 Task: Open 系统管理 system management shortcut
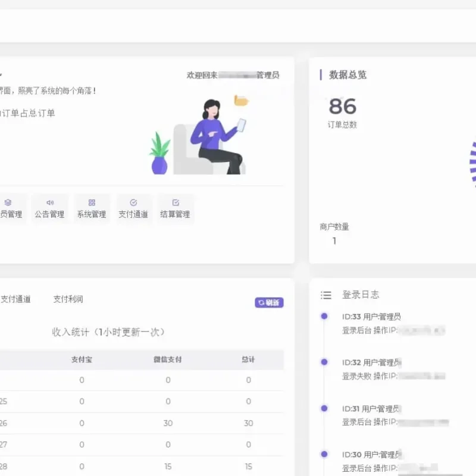point(92,209)
